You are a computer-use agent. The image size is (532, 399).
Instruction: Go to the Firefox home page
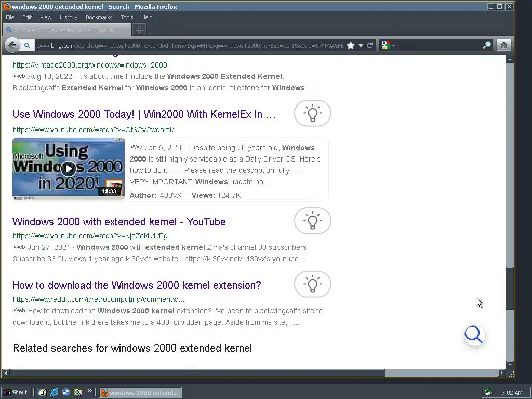504,46
